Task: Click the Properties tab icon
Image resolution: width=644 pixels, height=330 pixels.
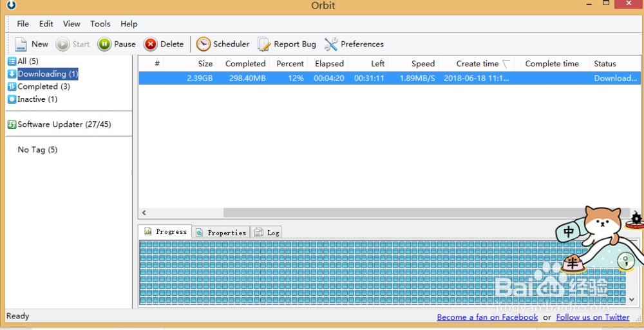Action: coord(199,233)
